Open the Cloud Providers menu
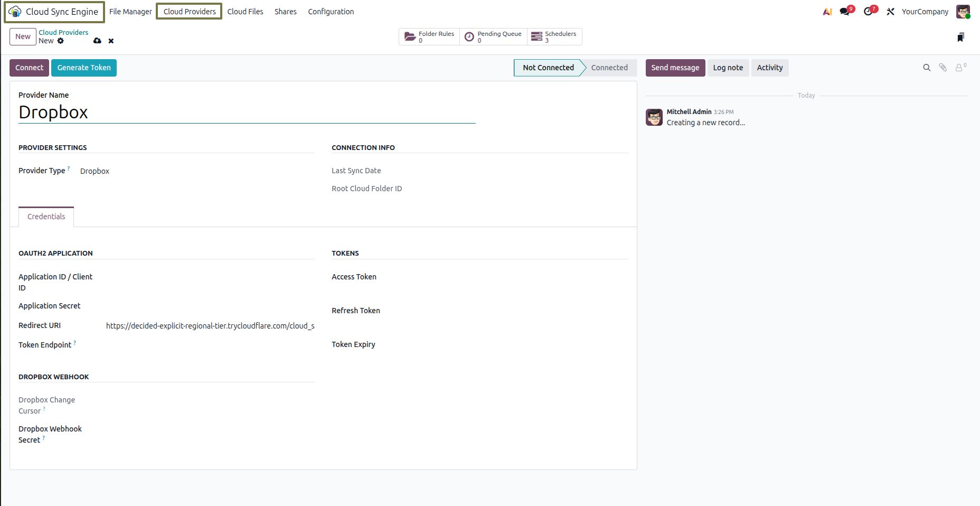This screenshot has height=506, width=980. click(190, 12)
